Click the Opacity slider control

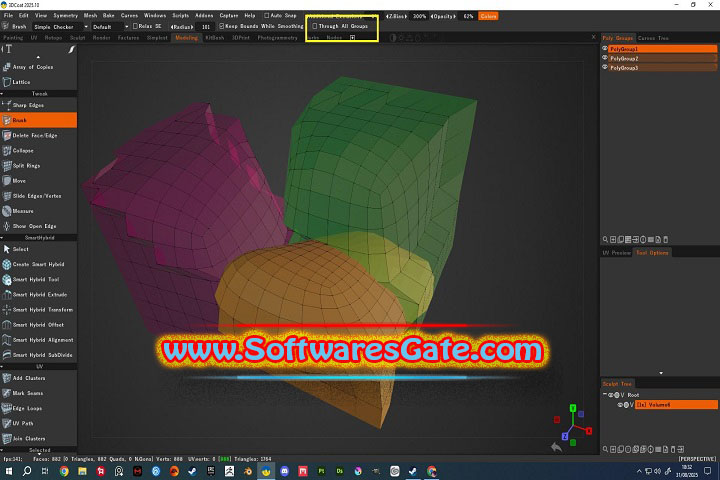443,16
